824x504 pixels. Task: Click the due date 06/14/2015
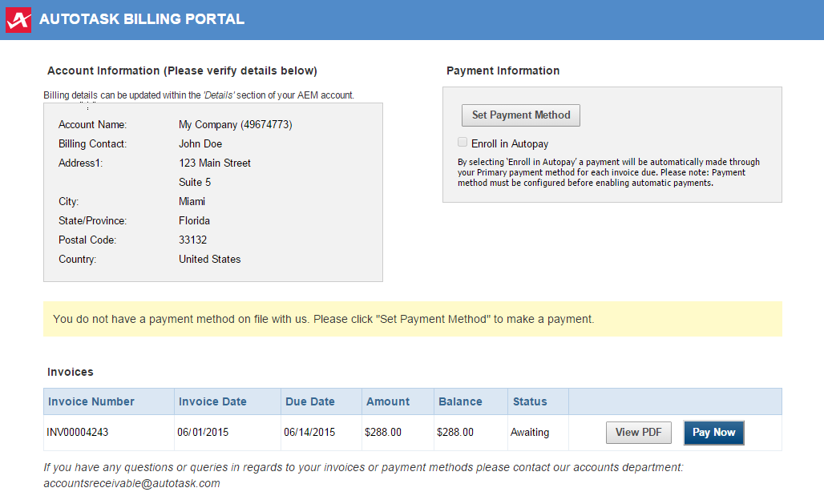[309, 433]
